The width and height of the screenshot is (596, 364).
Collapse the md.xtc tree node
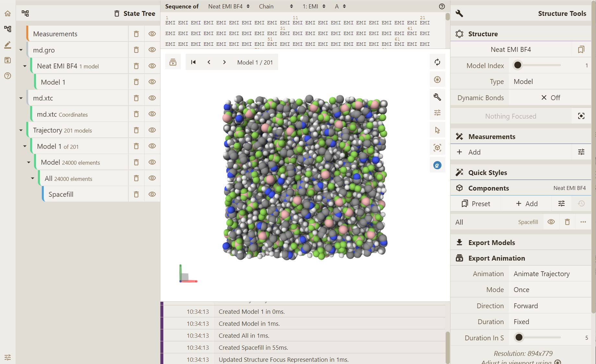21,98
